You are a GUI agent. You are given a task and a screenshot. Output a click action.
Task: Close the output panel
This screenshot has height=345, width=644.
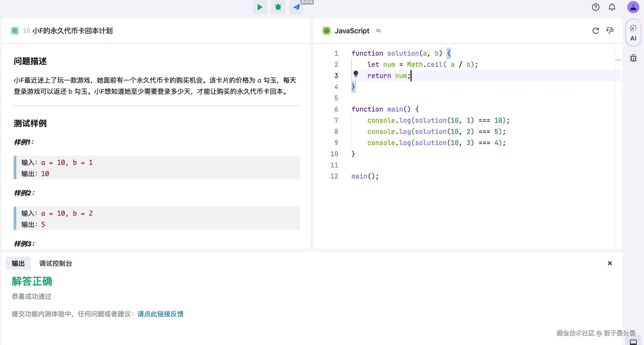point(610,263)
